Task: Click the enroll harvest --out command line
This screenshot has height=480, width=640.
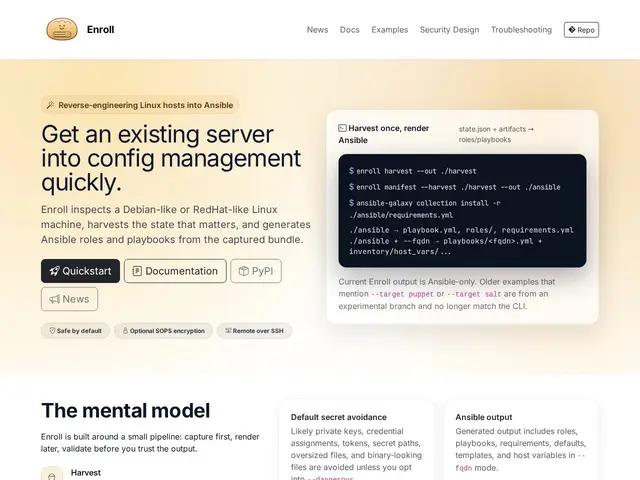Action: tap(413, 171)
